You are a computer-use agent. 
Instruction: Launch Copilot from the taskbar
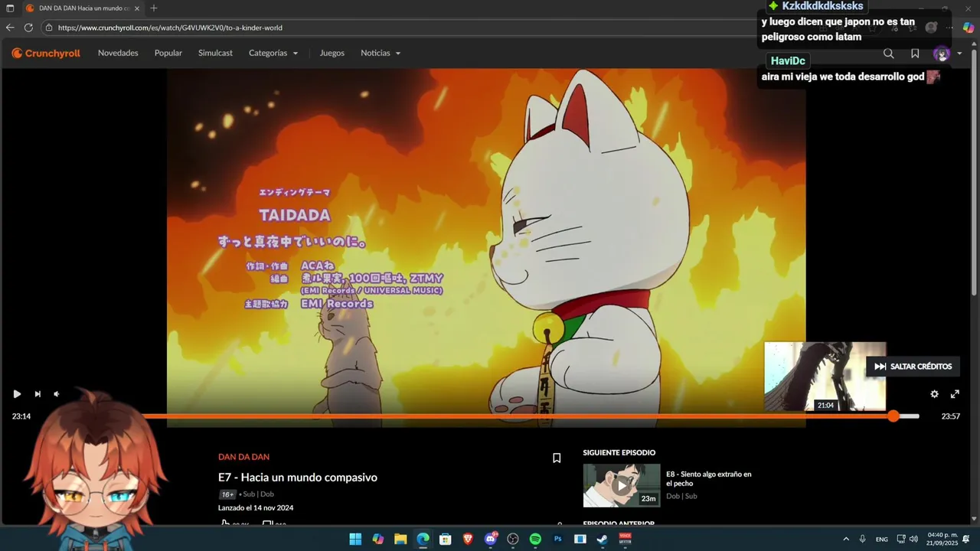click(x=377, y=539)
